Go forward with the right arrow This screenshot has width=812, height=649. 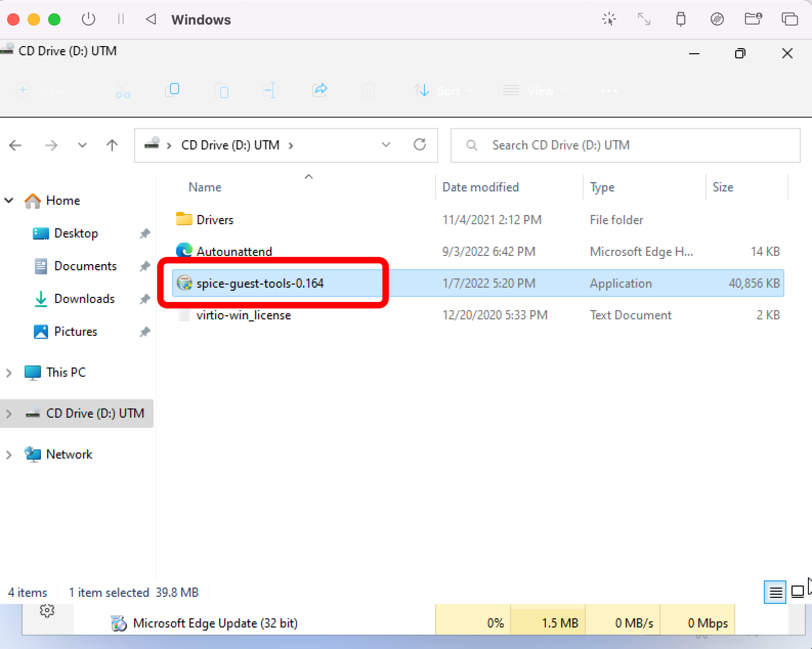tap(51, 145)
